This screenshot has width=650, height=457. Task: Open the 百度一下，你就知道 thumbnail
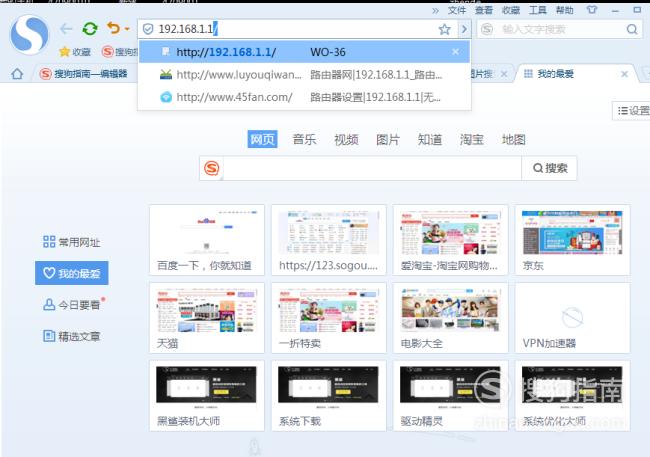(x=207, y=240)
